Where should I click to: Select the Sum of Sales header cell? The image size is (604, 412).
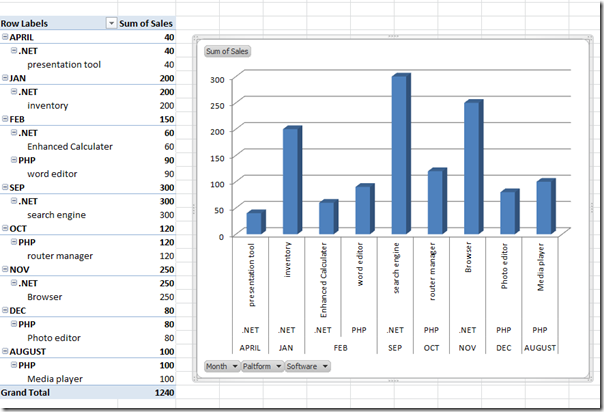147,22
